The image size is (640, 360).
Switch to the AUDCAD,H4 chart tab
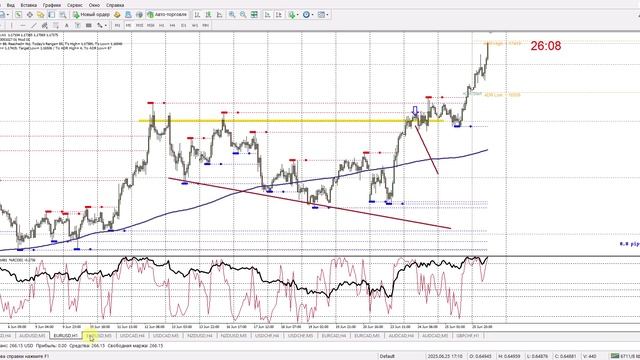click(401, 336)
